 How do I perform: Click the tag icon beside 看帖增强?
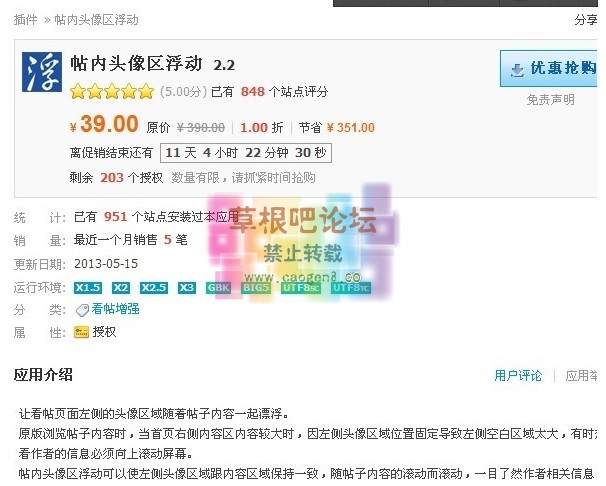(x=82, y=310)
